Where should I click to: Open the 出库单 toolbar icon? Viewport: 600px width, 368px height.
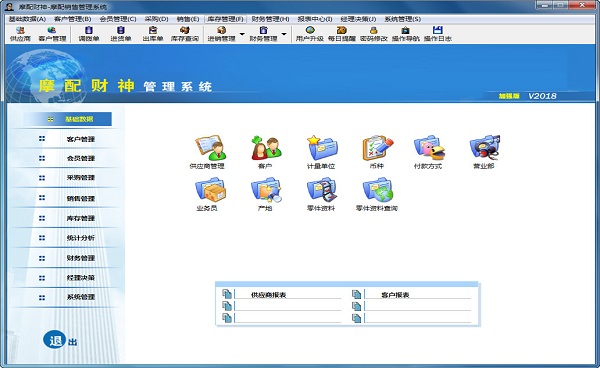[x=153, y=34]
